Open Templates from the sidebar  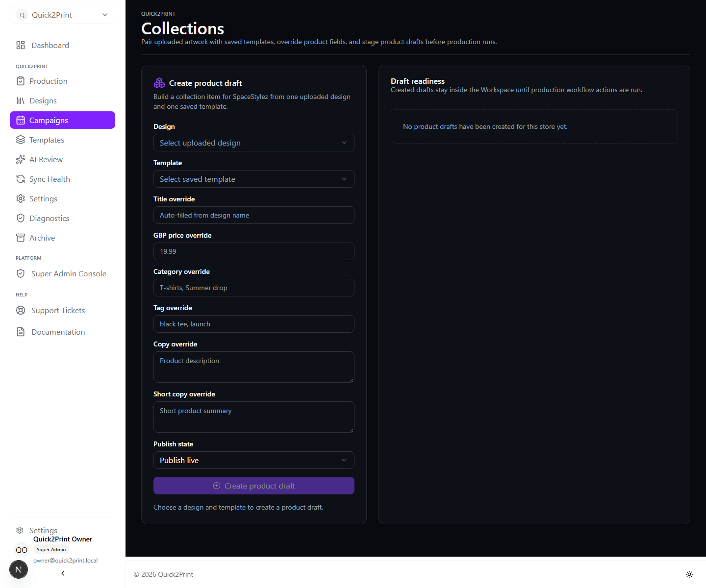coord(62,140)
